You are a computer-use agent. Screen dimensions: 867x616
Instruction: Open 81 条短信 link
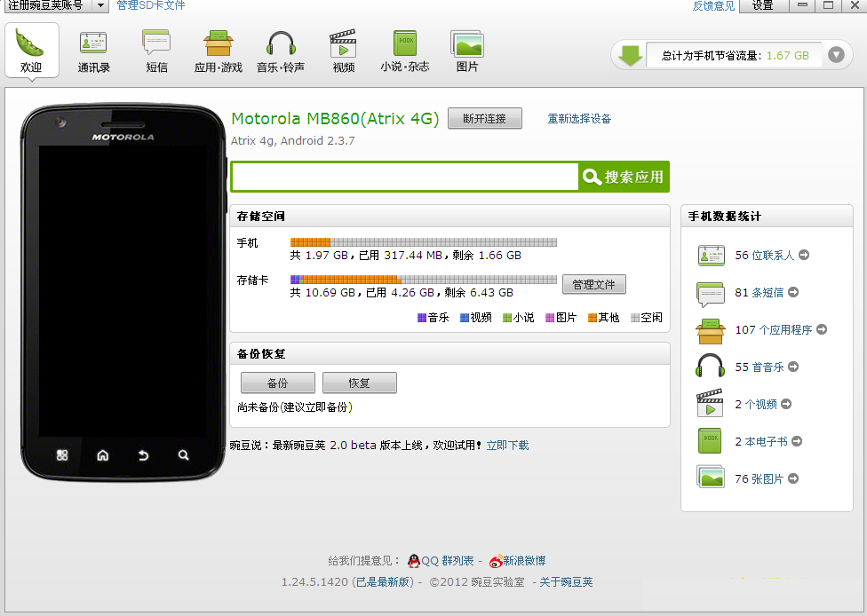760,292
